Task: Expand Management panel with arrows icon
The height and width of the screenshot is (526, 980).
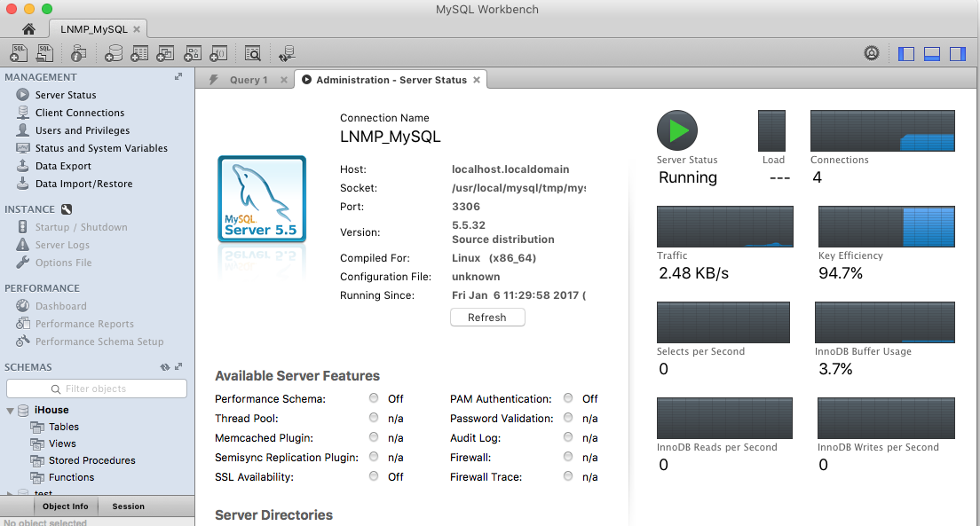Action: (x=178, y=76)
